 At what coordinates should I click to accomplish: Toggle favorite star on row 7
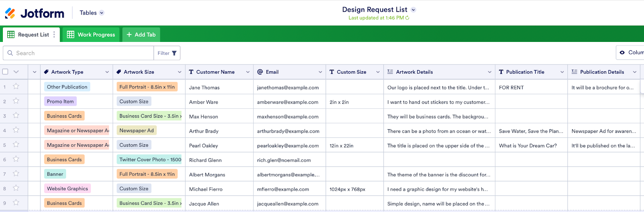pos(16,173)
